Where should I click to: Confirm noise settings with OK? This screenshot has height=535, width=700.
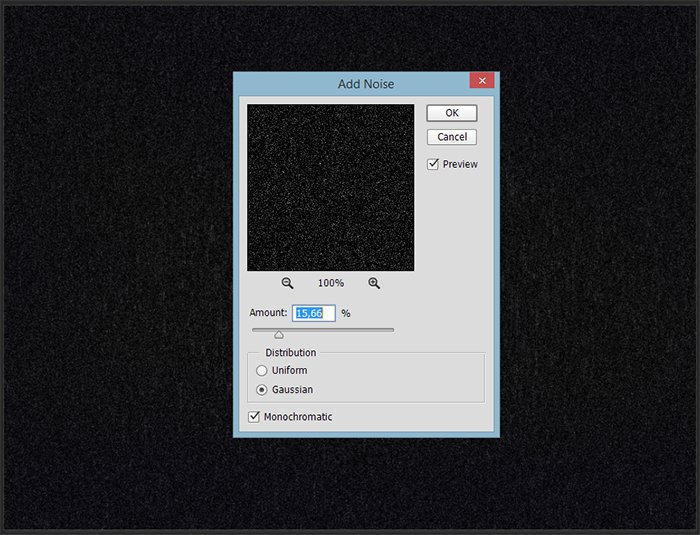point(451,113)
